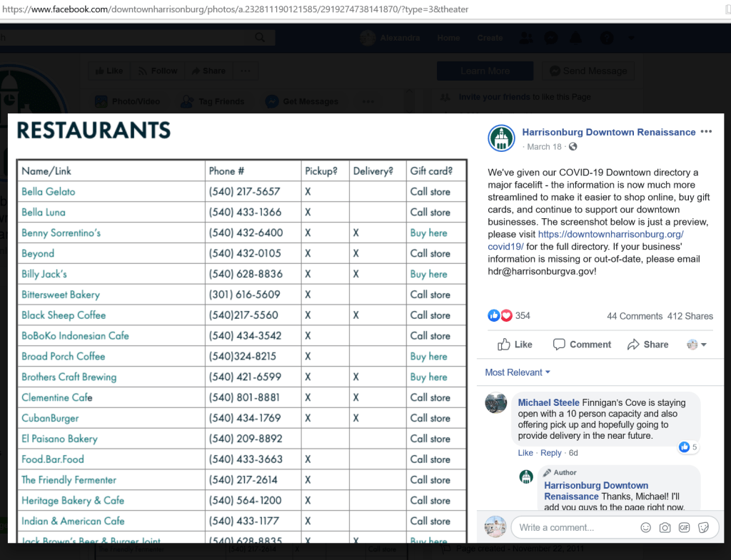The height and width of the screenshot is (560, 731).
Task: Click the Write a comment field
Action: pyautogui.click(x=576, y=527)
